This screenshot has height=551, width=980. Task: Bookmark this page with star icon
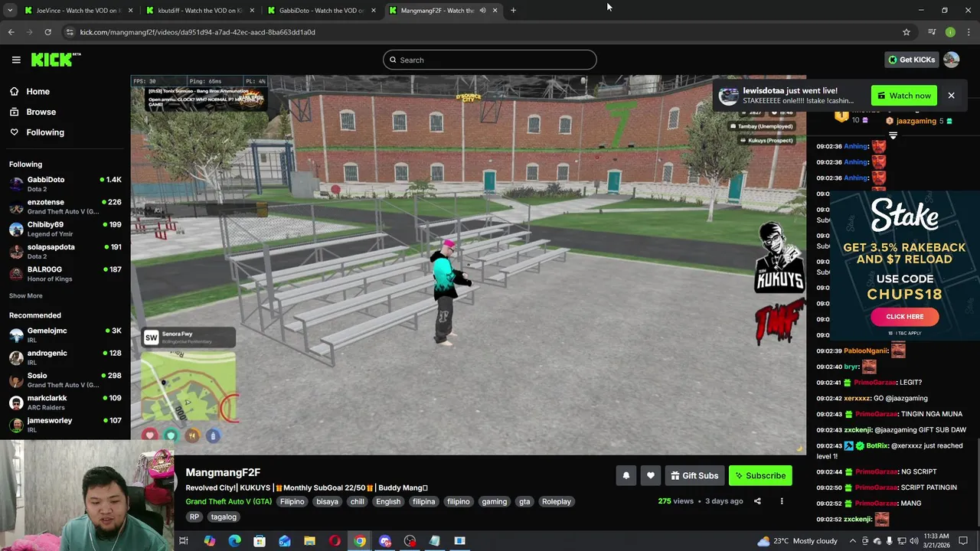click(906, 32)
